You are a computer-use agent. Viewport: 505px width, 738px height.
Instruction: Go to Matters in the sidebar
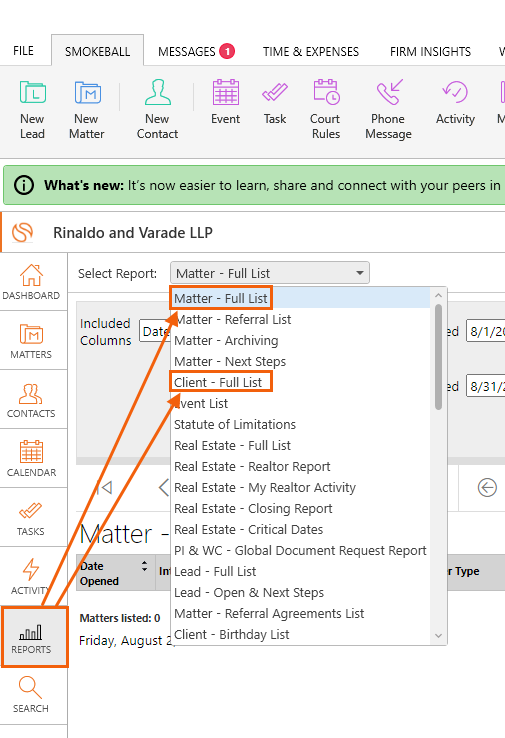point(32,341)
